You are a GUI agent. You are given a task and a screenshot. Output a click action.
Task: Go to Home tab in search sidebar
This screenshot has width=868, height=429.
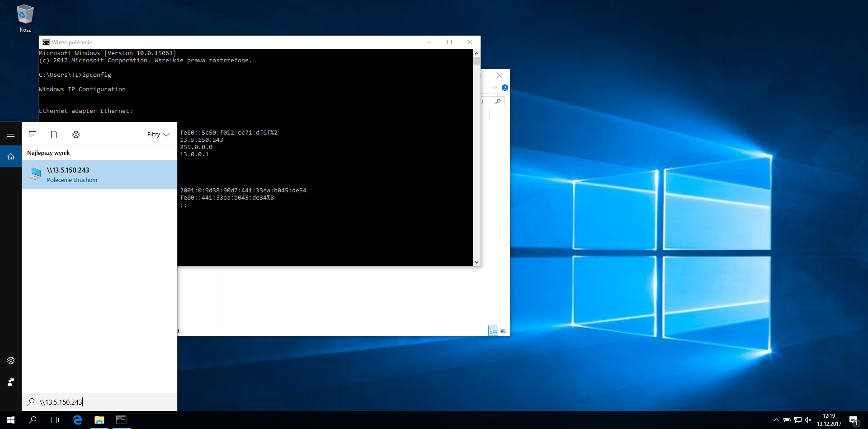pos(11,157)
